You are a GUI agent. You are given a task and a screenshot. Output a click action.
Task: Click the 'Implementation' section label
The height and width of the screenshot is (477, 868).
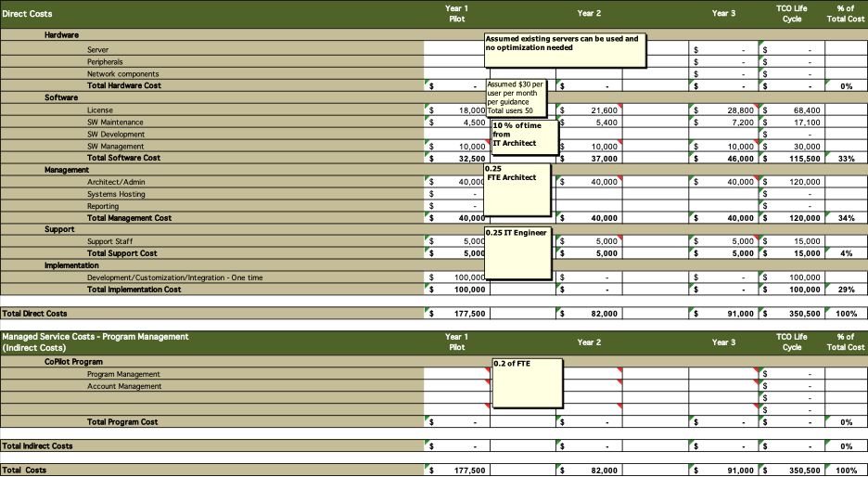point(71,265)
